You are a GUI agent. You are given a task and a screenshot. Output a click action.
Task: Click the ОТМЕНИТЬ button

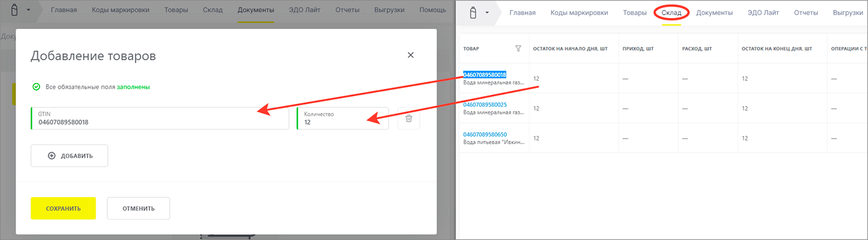click(x=138, y=208)
